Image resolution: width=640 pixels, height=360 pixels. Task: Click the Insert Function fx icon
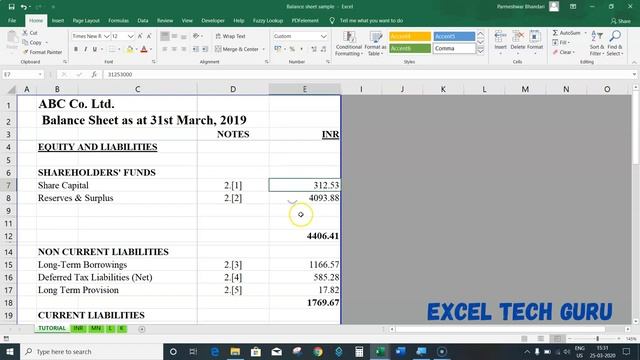(x=94, y=74)
